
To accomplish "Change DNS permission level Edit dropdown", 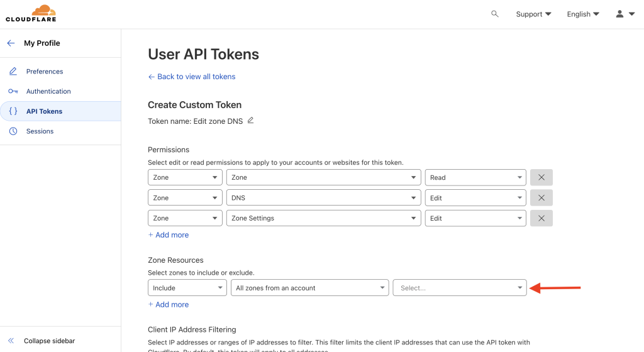I will [475, 198].
